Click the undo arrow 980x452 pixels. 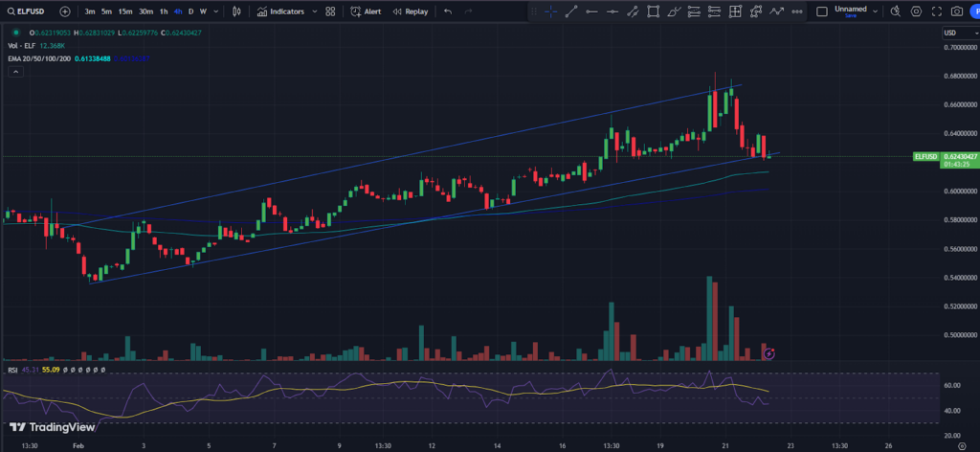[448, 11]
